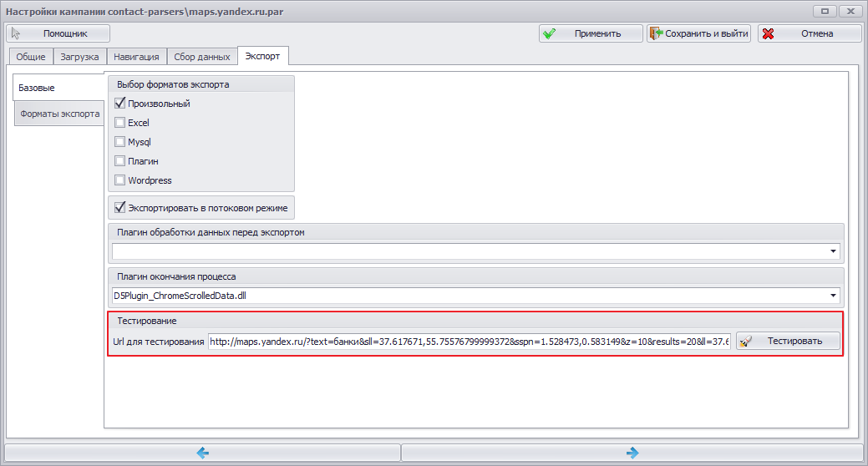Switch to the Загрузка tab
Image resolution: width=868 pixels, height=466 pixels.
(x=79, y=57)
